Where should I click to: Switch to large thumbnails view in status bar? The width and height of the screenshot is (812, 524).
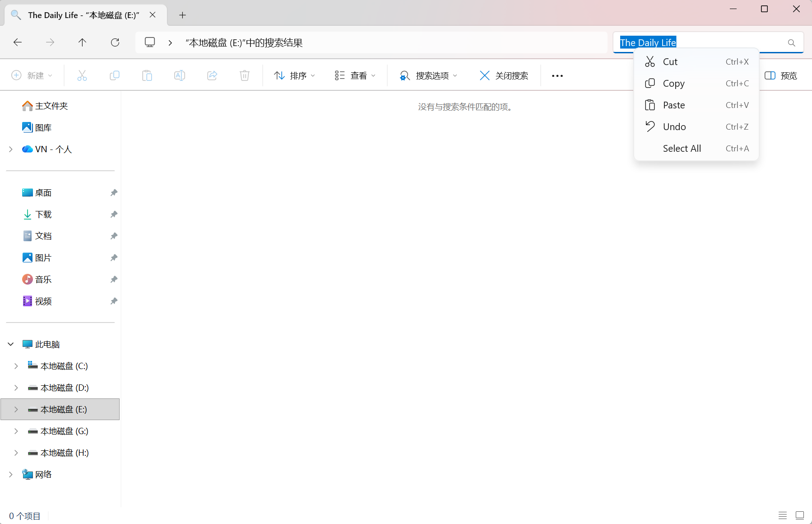pyautogui.click(x=800, y=515)
